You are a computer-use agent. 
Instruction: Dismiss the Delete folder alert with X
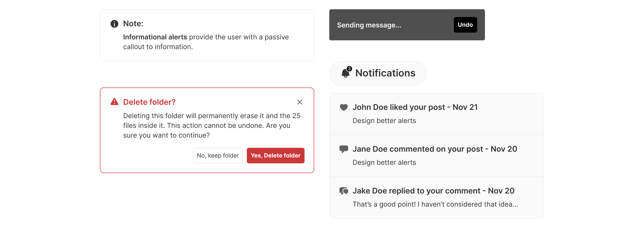pyautogui.click(x=299, y=102)
